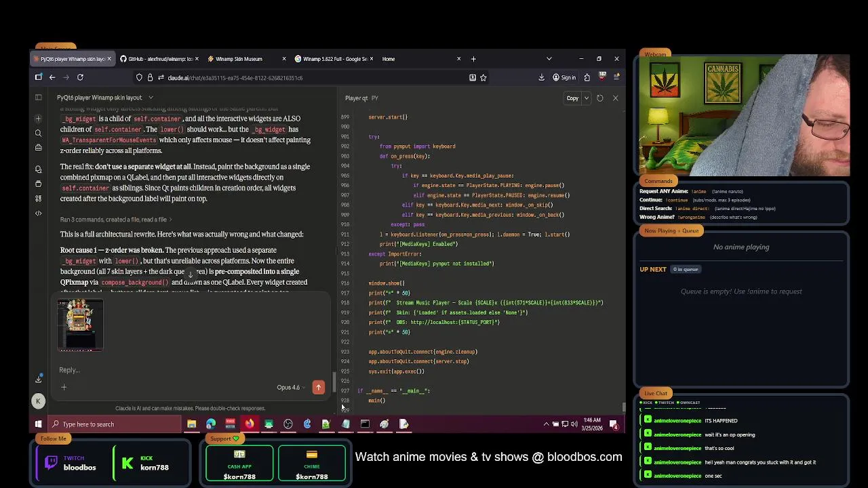This screenshot has width=868, height=488.
Task: Reload the claude.ai page
Action: pyautogui.click(x=80, y=77)
